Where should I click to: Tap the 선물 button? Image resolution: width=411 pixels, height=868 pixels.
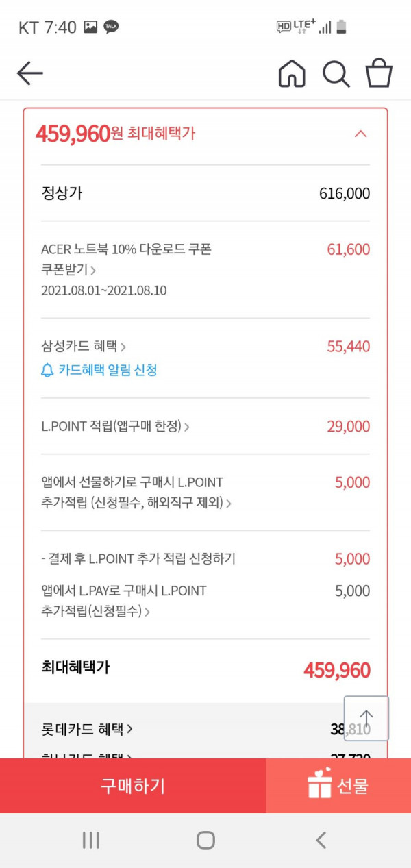[x=338, y=786]
